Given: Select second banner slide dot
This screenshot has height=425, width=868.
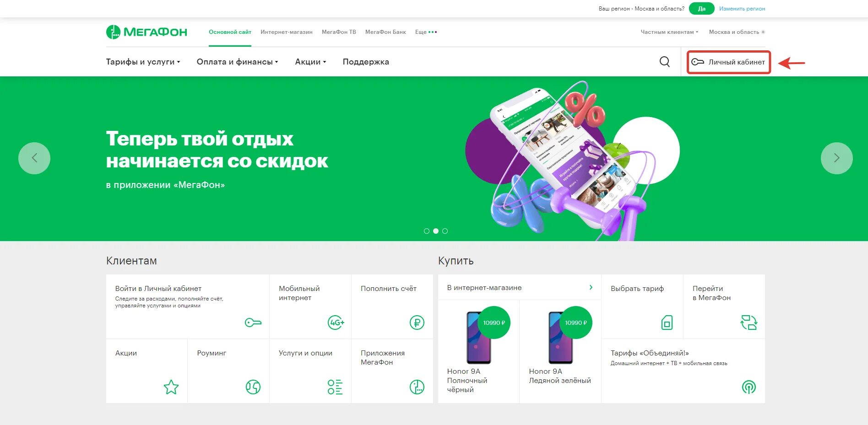Looking at the screenshot, I should [x=436, y=231].
